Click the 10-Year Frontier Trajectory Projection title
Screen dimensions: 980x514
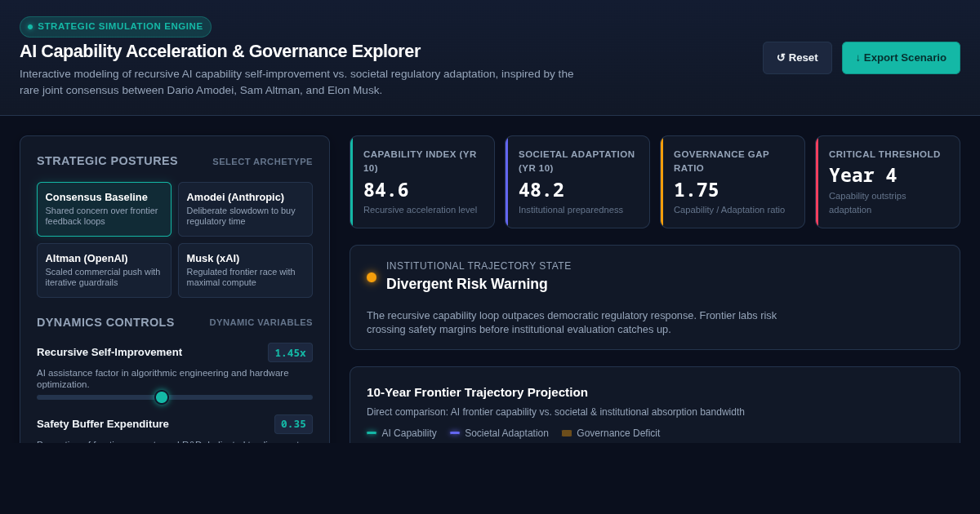(477, 392)
